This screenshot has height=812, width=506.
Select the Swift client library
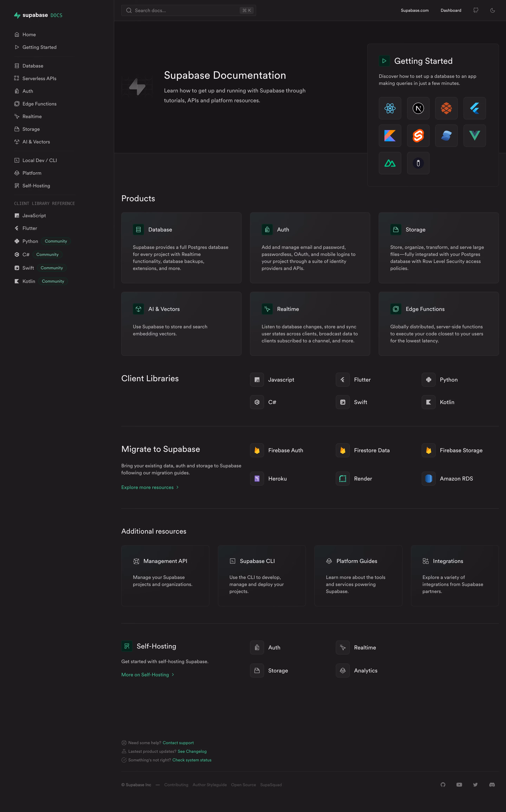(x=351, y=402)
